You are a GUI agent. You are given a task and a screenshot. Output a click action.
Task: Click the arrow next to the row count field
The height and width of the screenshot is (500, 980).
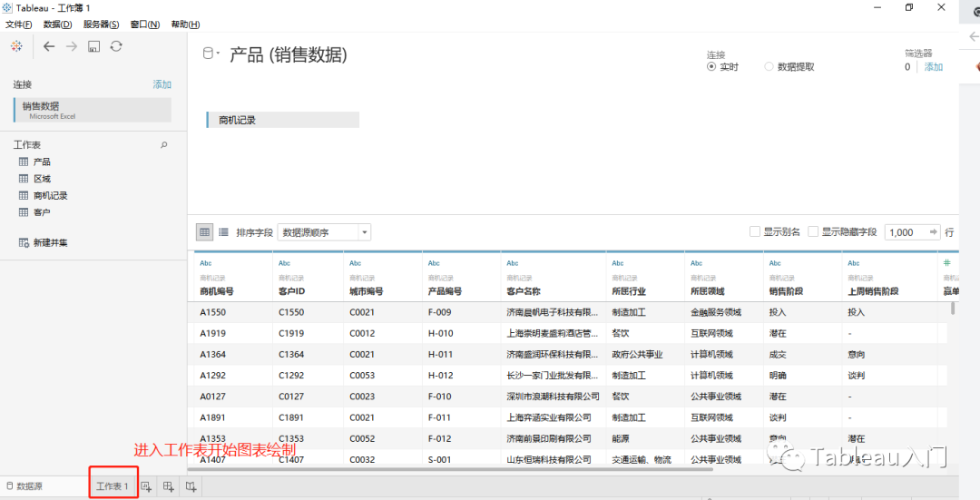[x=934, y=232]
